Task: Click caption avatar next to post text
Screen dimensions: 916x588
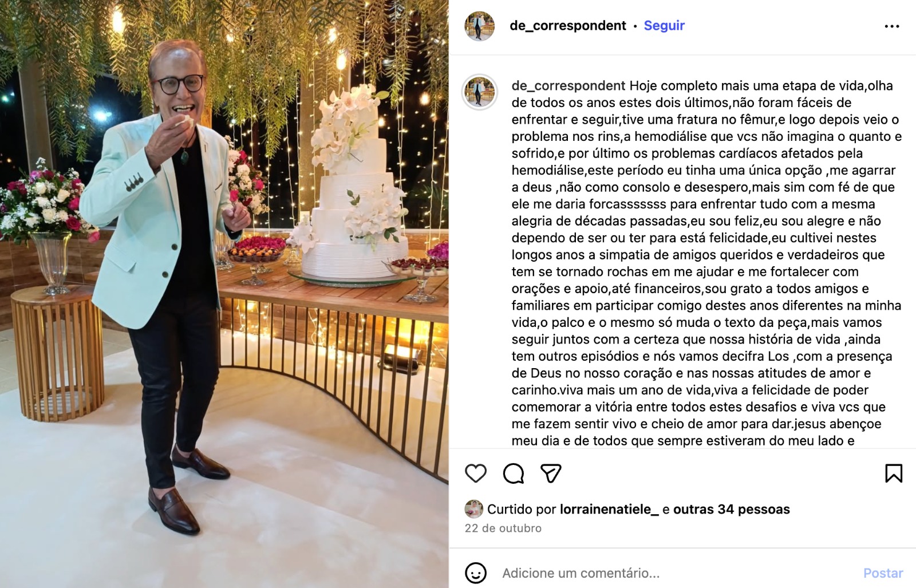Action: (480, 92)
